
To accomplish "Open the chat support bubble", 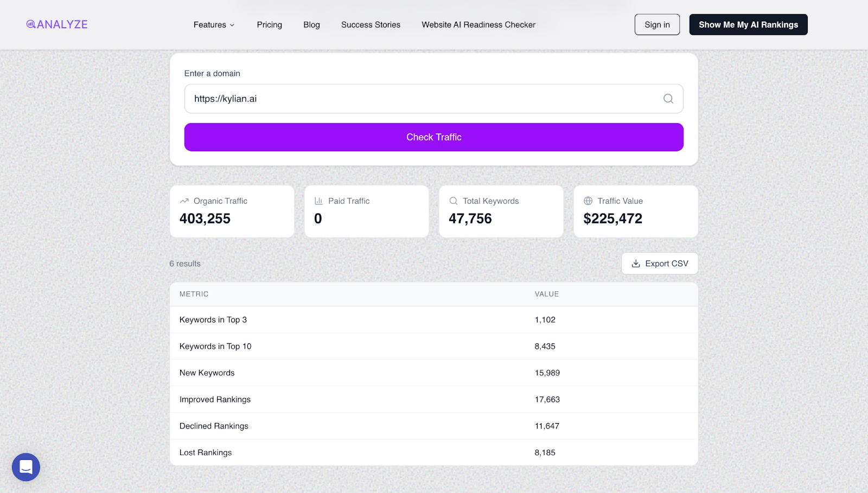I will coord(25,467).
